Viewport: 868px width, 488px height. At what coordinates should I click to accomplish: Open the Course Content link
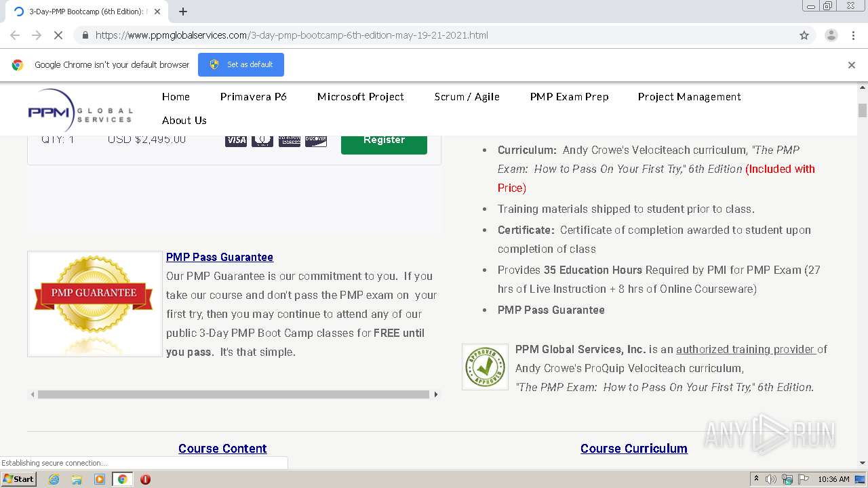222,449
